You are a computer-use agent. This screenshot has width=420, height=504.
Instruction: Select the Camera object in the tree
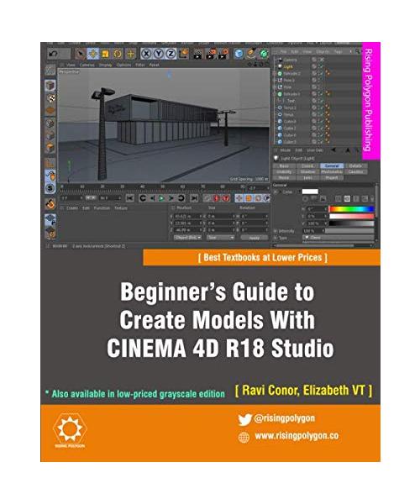tap(290, 60)
